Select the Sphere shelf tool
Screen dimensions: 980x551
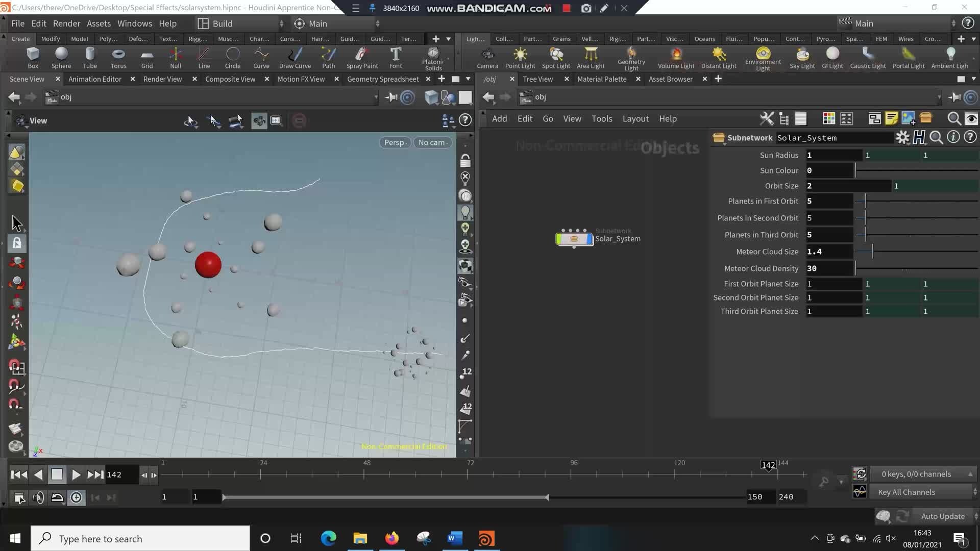61,56
